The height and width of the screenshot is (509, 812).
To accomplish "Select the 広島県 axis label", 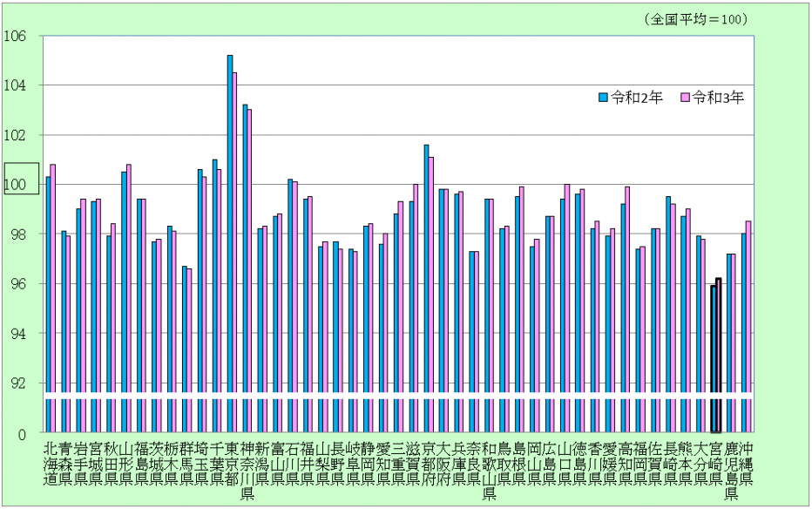I will click(550, 464).
